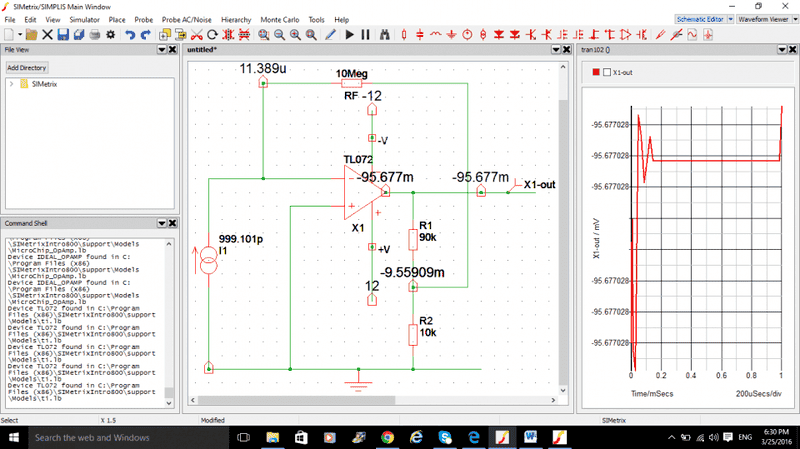Open the Place menu

(x=117, y=19)
